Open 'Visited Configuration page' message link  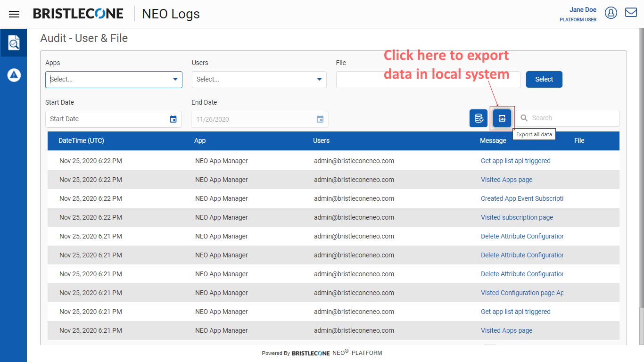[x=522, y=293]
